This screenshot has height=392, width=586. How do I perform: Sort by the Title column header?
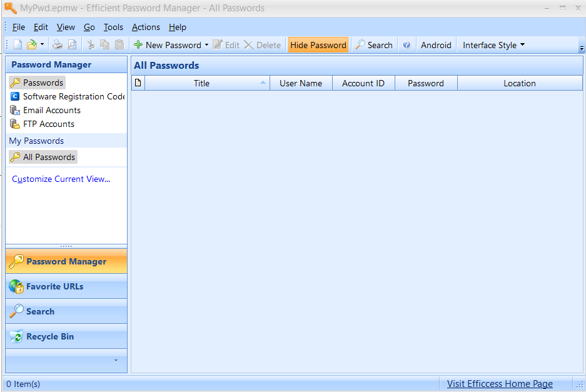pos(207,83)
